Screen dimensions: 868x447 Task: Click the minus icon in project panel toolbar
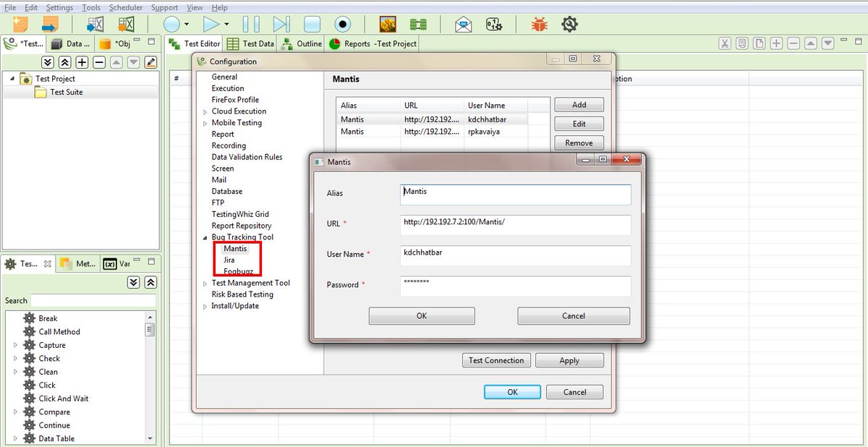(100, 62)
